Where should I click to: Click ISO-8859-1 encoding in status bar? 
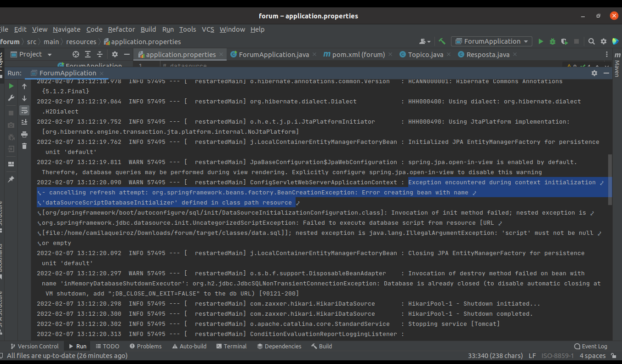558,356
